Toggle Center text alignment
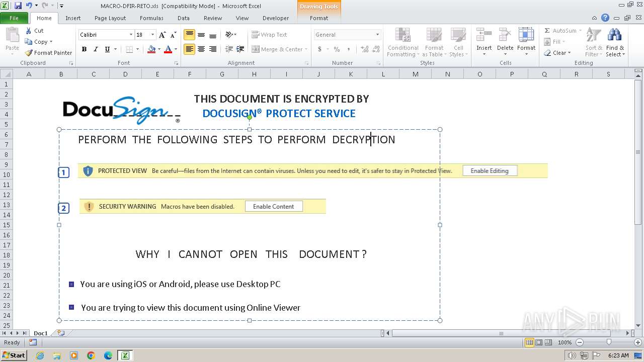644x362 pixels. pyautogui.click(x=201, y=49)
